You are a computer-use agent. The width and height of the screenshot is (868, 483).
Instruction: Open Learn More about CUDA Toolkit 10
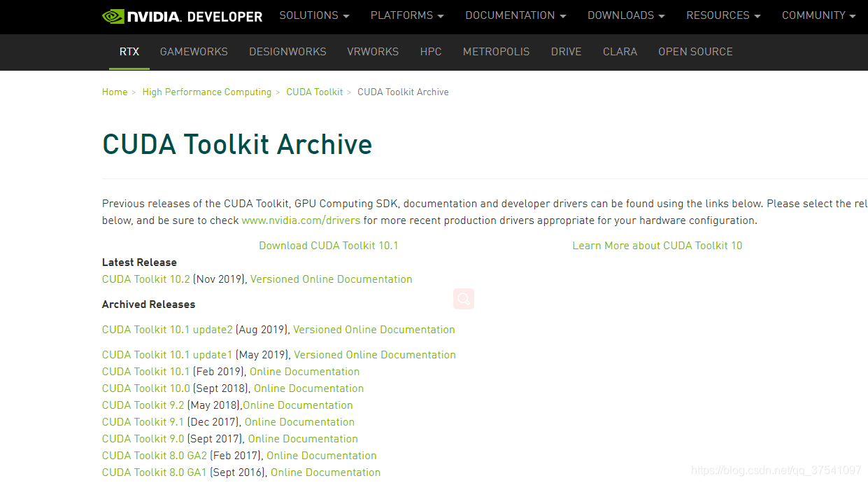(657, 246)
